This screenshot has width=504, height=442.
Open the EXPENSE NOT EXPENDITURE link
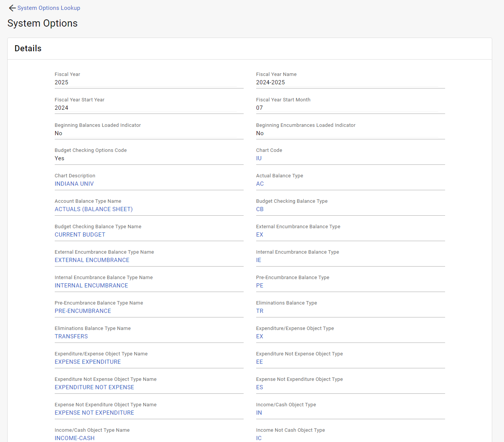[94, 413]
